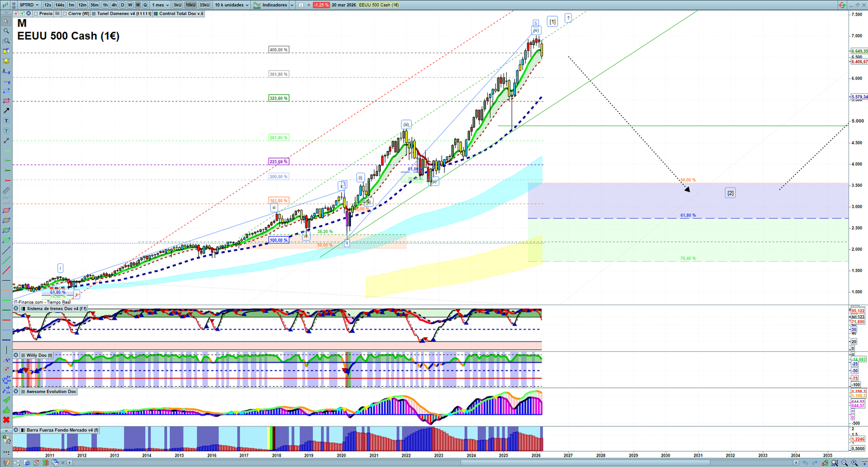Viewport: 868px width, 467px height.
Task: Click the 10kU history button
Action: [190, 5]
